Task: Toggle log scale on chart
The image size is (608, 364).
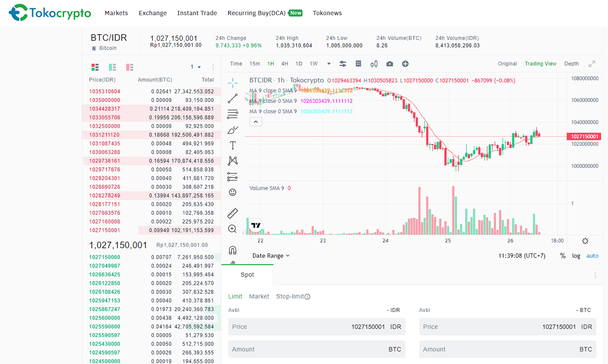Action: tap(576, 255)
